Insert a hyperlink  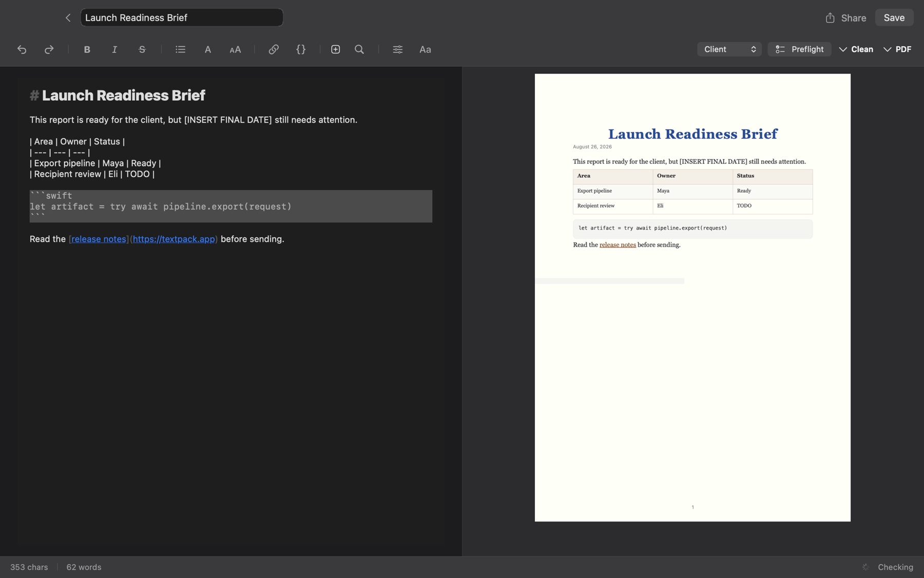pos(274,49)
